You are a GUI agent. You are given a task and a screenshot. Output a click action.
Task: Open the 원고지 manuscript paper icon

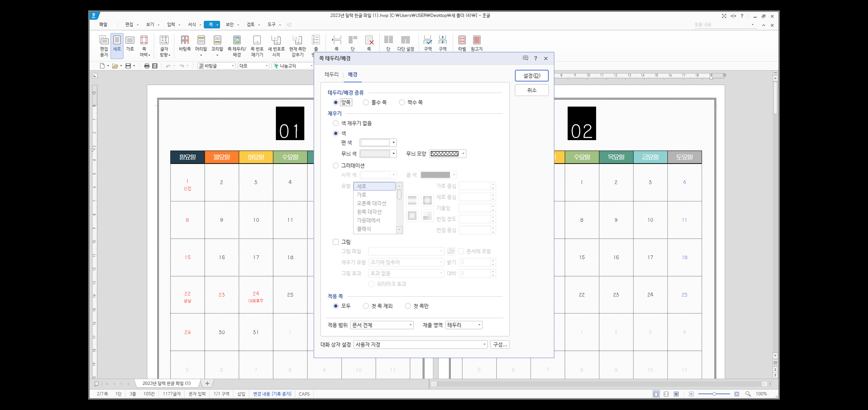click(477, 44)
